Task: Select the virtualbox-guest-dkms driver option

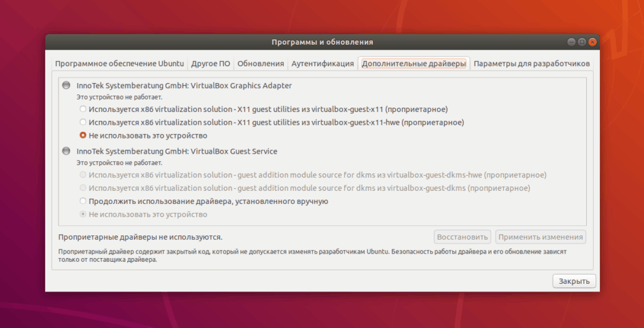Action: click(83, 188)
